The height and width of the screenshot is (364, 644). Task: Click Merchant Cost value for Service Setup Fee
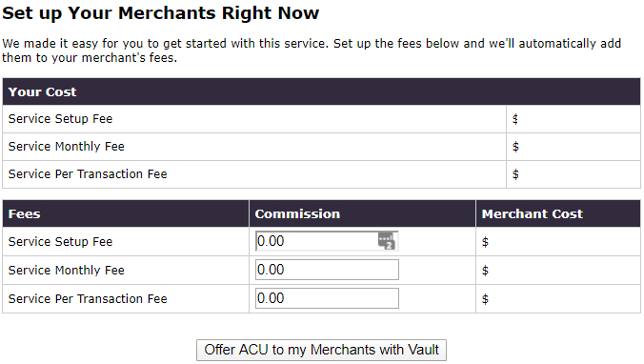(485, 242)
